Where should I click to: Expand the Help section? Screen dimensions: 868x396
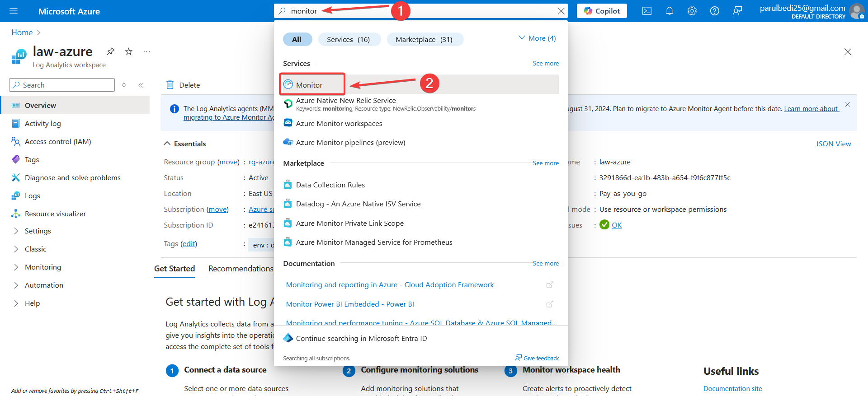[x=75, y=303]
